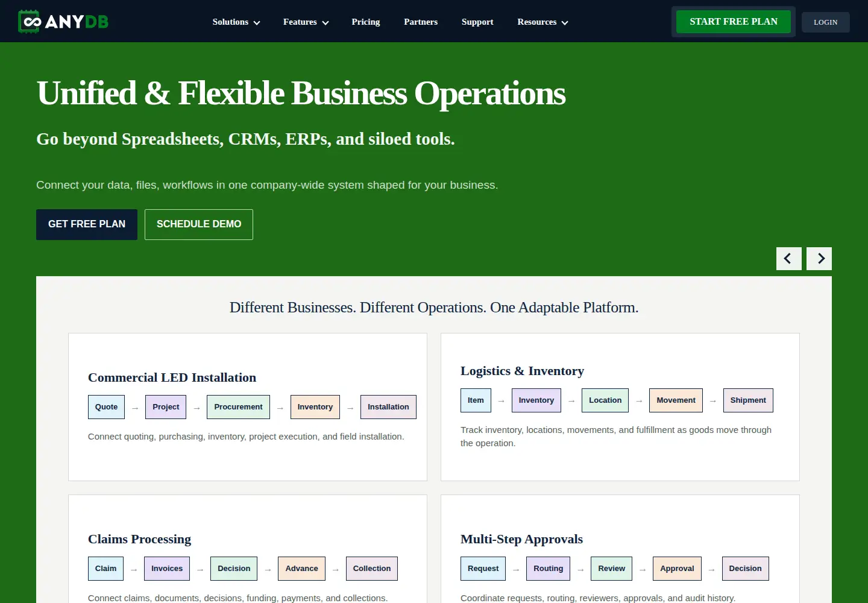Viewport: 868px width, 603px height.
Task: Go to previous carousel slide arrow
Action: [788, 259]
